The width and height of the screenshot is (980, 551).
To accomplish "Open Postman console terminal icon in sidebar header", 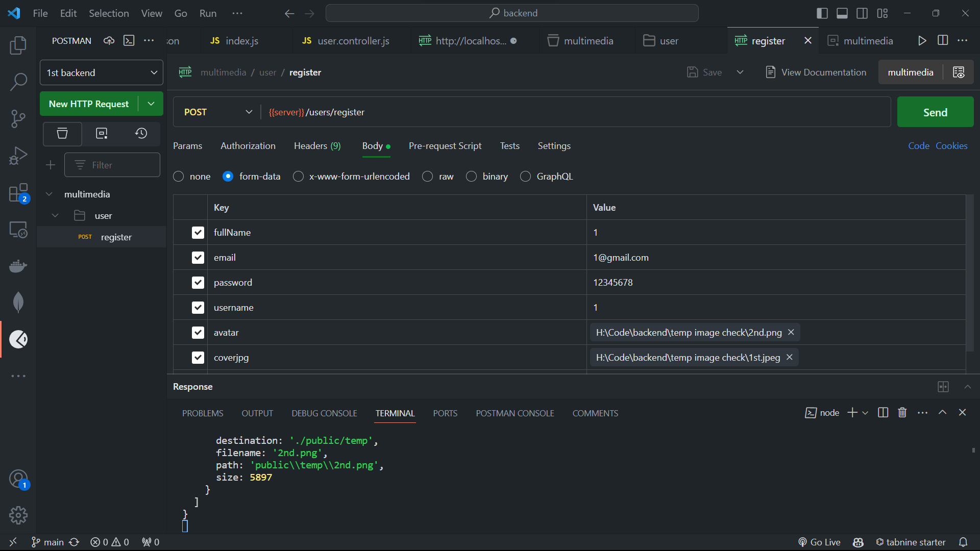I will click(129, 41).
